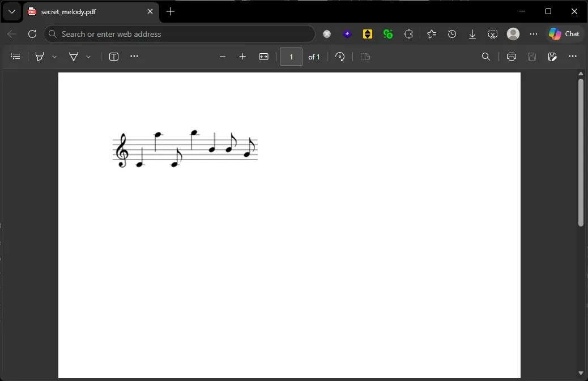Toggle fit to width page view

click(263, 57)
